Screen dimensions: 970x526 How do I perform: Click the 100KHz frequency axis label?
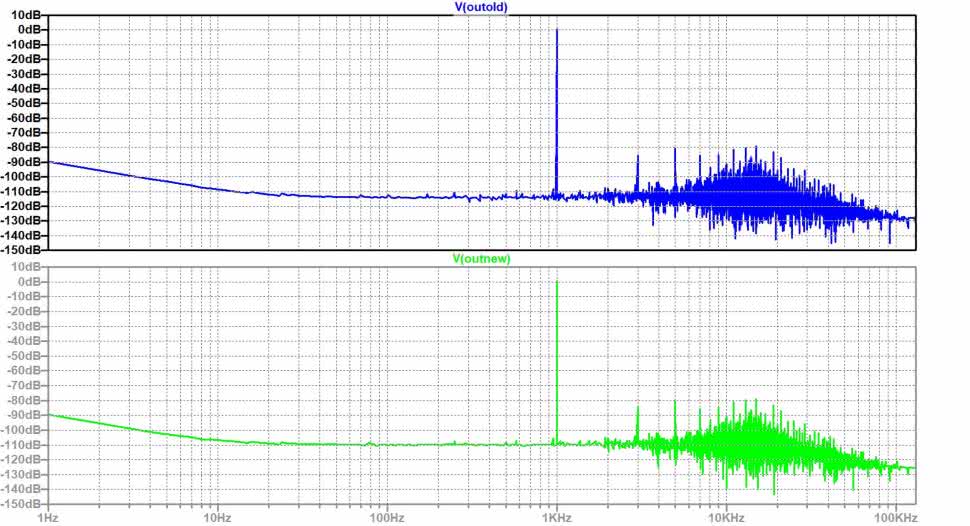pos(895,517)
